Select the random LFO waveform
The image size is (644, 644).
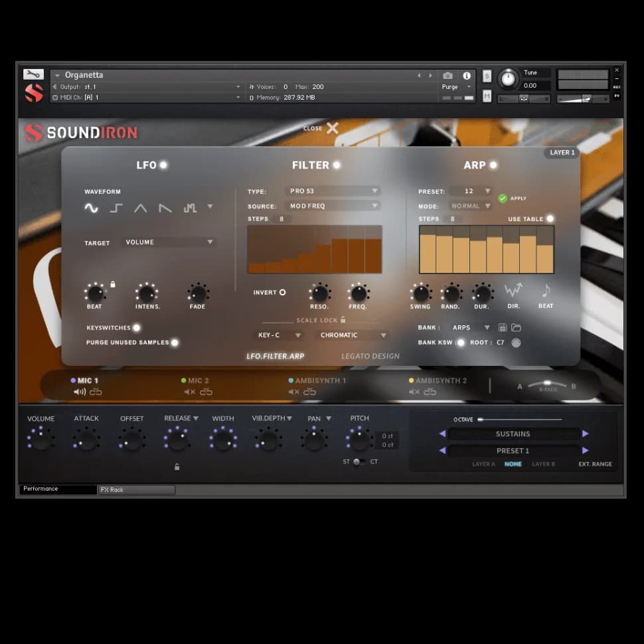click(x=190, y=207)
